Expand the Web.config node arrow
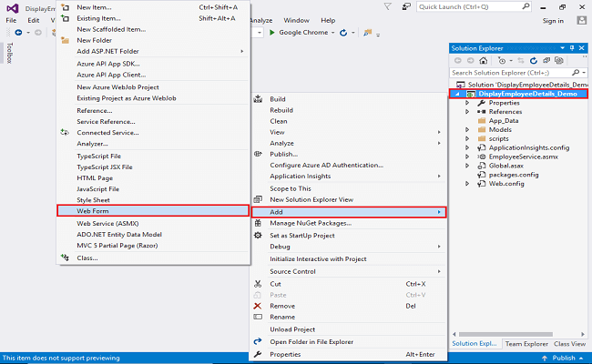This screenshot has width=592, height=364. [467, 184]
